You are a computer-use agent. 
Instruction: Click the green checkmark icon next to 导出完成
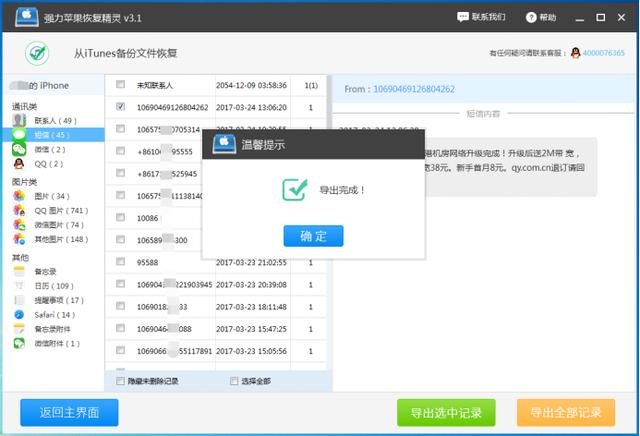[x=295, y=190]
